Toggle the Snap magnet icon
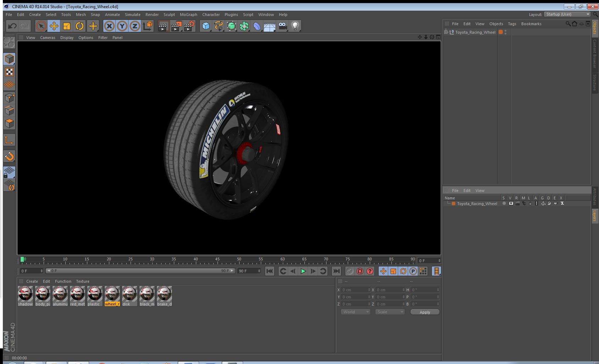Viewport: 599px width, 364px height. [9, 156]
